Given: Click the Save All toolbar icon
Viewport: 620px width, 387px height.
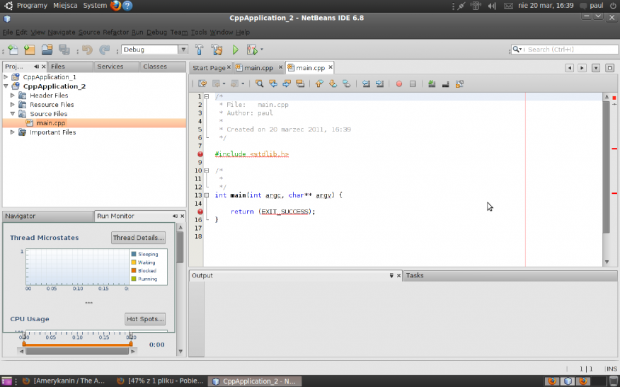Looking at the screenshot, I should 64,50.
